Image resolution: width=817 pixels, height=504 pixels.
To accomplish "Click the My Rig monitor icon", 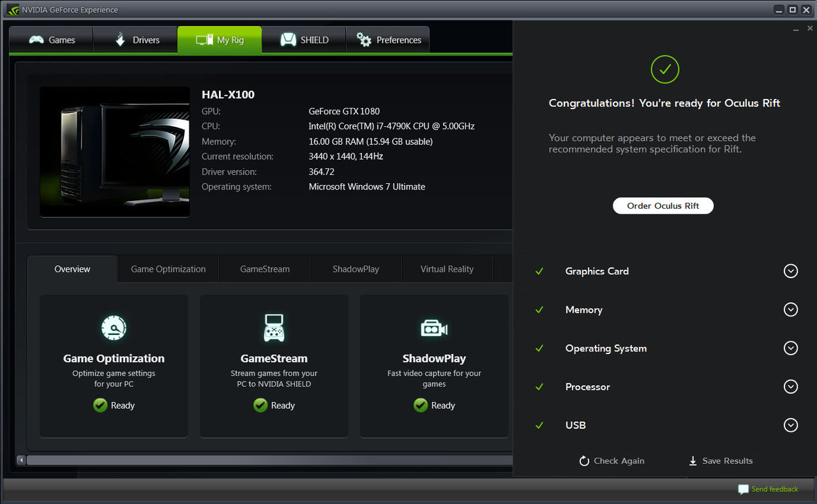I will click(203, 40).
